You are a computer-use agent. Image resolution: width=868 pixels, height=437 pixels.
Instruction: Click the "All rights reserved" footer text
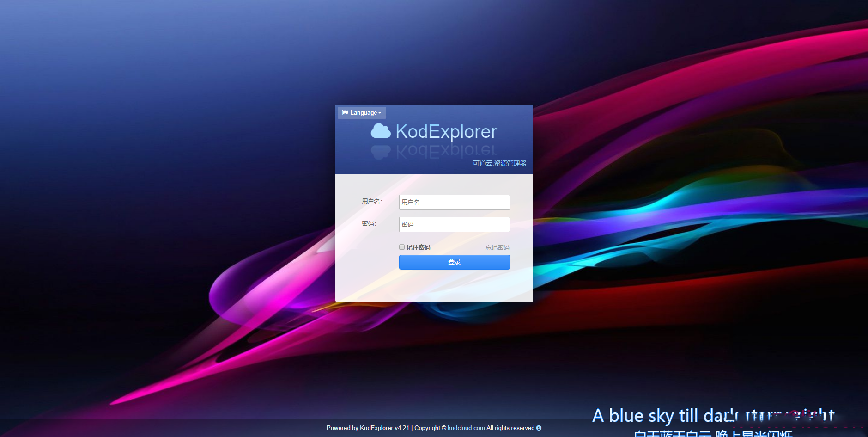(510, 428)
